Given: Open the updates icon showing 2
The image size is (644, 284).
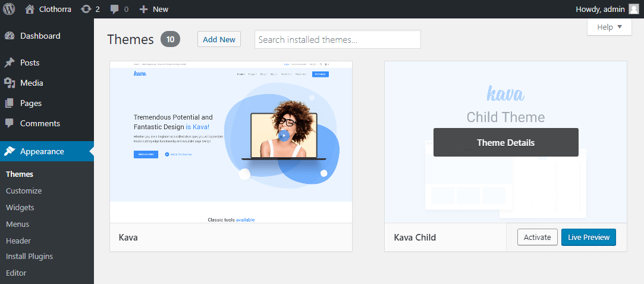Looking at the screenshot, I should coord(86,9).
